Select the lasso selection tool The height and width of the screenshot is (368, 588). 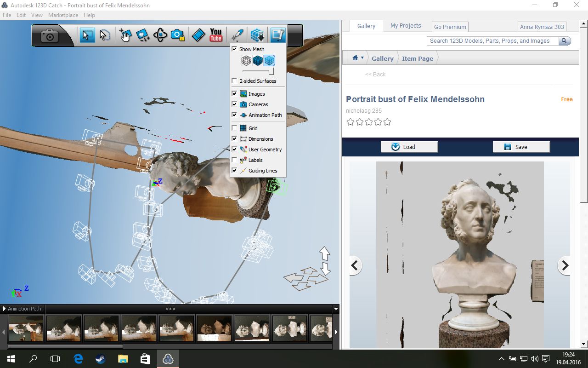[x=105, y=35]
